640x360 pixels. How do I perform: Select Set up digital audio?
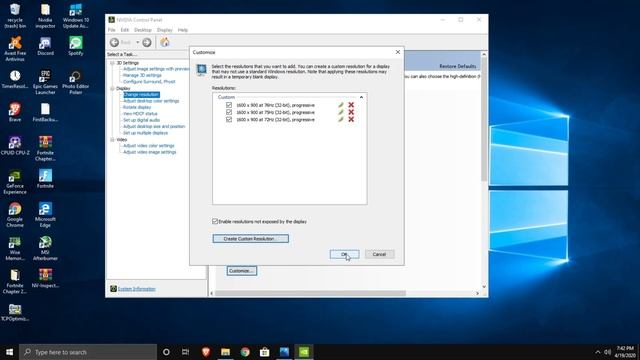(x=141, y=120)
